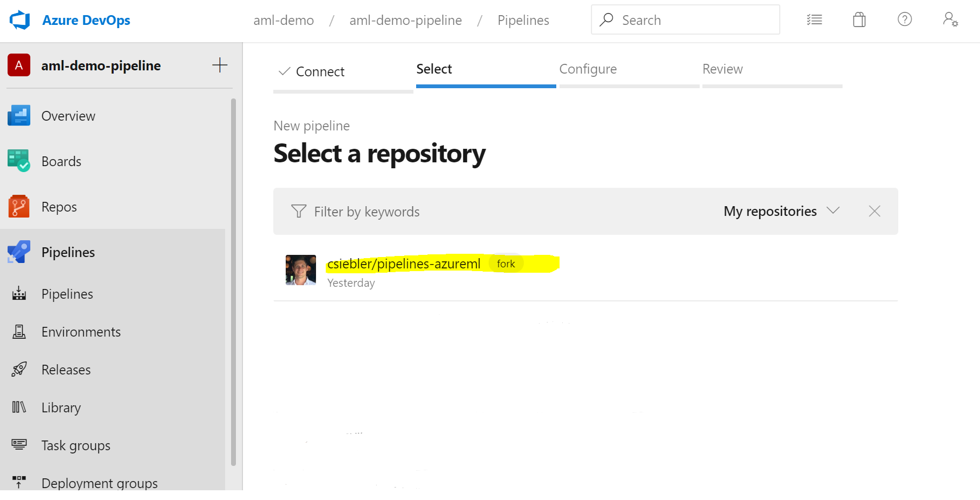Open the aml-demo breadcrumb link
980x500 pixels.
point(284,21)
